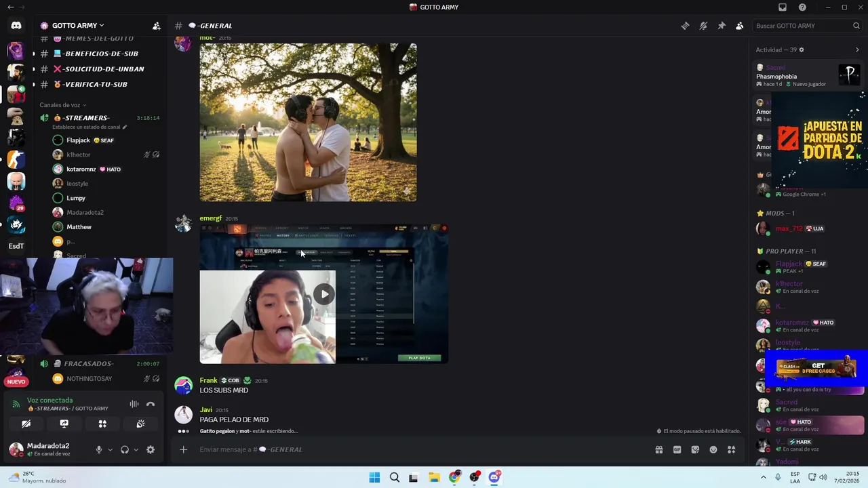Viewport: 868px width, 488px height.
Task: Click username Javi in chat
Action: point(206,409)
